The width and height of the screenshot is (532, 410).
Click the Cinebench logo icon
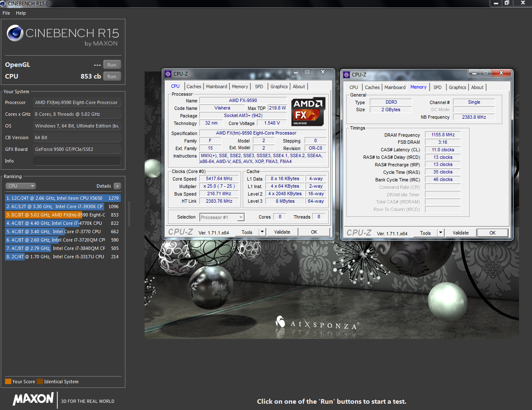[15, 33]
